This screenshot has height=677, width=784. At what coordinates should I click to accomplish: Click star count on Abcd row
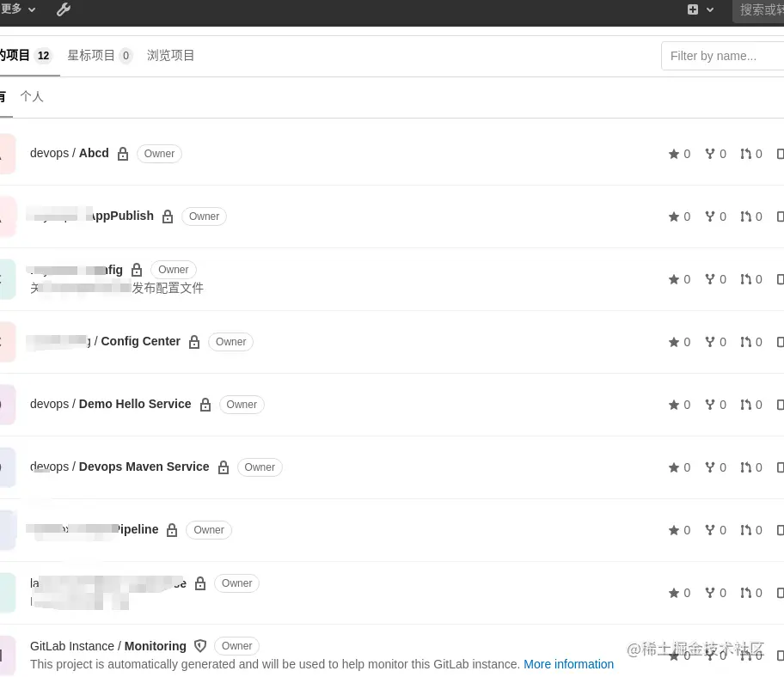click(x=679, y=154)
